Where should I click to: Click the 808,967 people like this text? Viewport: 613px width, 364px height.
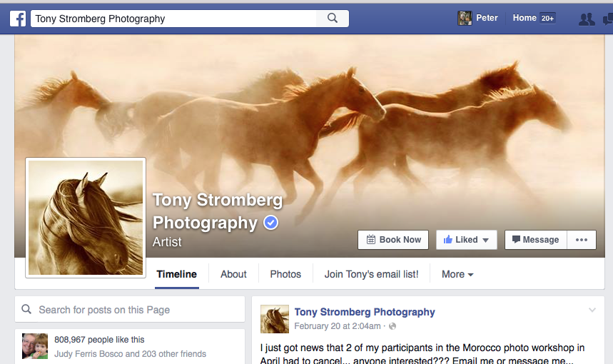[99, 340]
